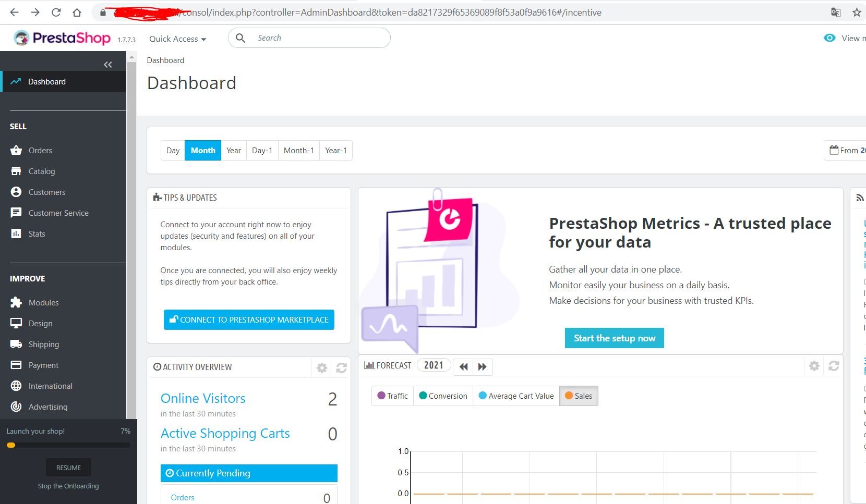Open Forecast panel settings gear
The image size is (866, 504).
coord(814,366)
